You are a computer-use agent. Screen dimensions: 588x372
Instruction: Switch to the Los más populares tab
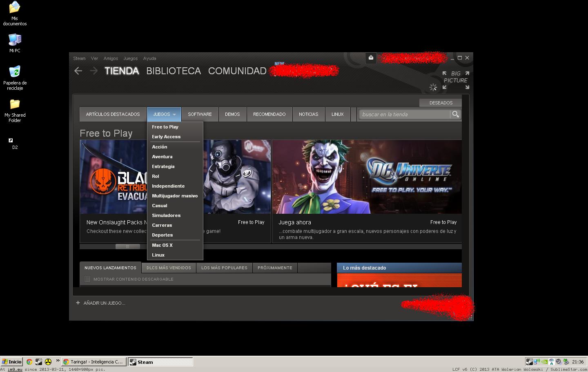pos(224,268)
